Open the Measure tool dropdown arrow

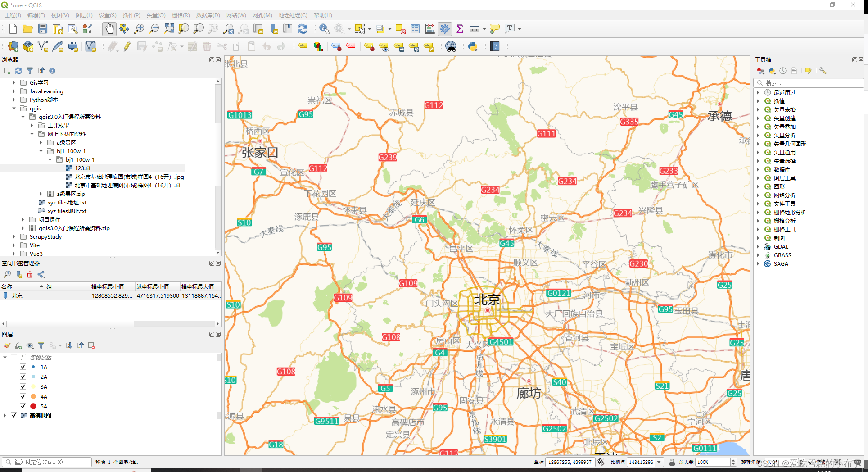pos(484,29)
